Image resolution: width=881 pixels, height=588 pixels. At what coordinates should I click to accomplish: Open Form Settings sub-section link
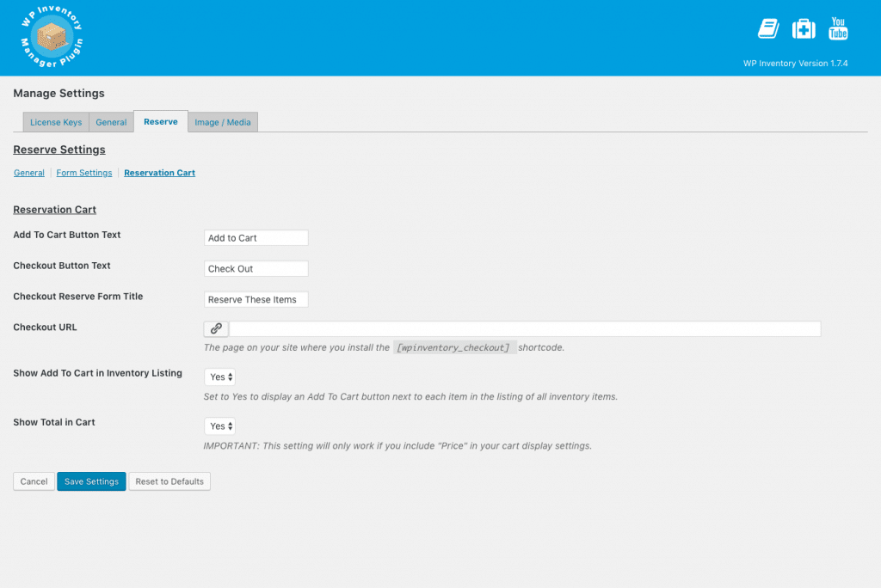pyautogui.click(x=84, y=173)
